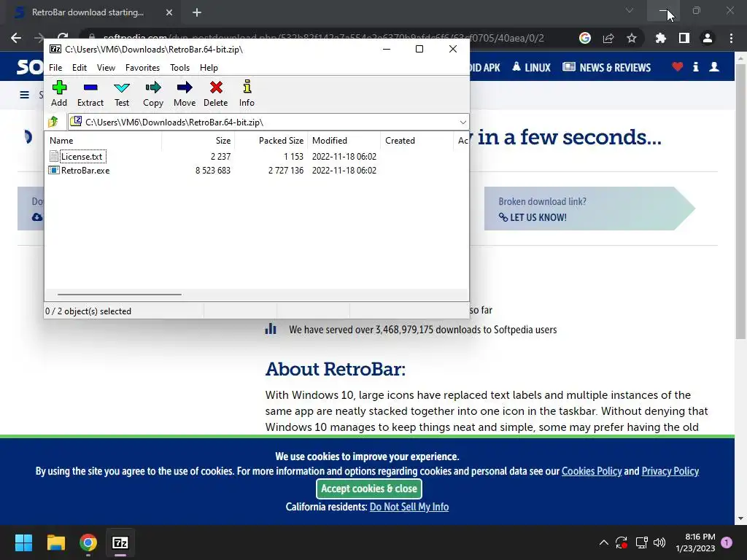The height and width of the screenshot is (560, 747).
Task: Sort by the Size column header
Action: [198, 141]
